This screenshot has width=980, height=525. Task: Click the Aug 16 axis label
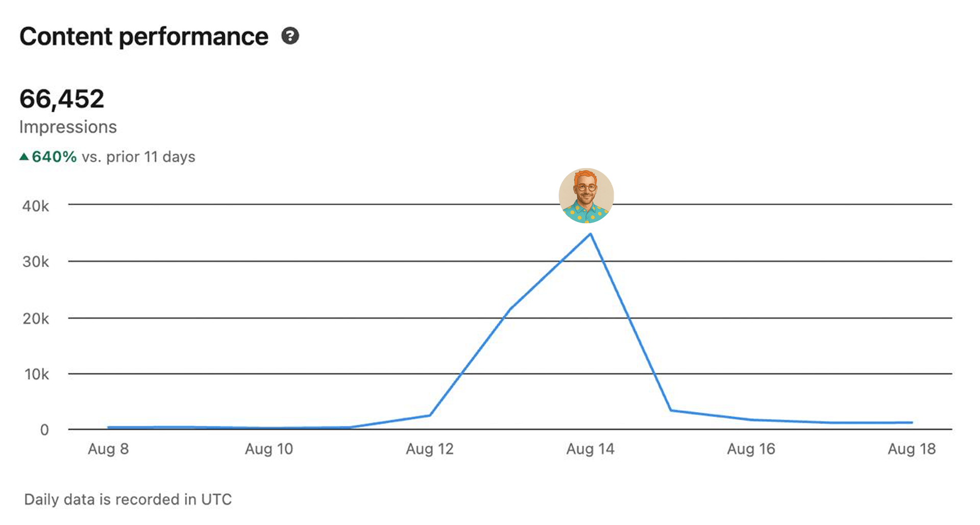coord(751,449)
